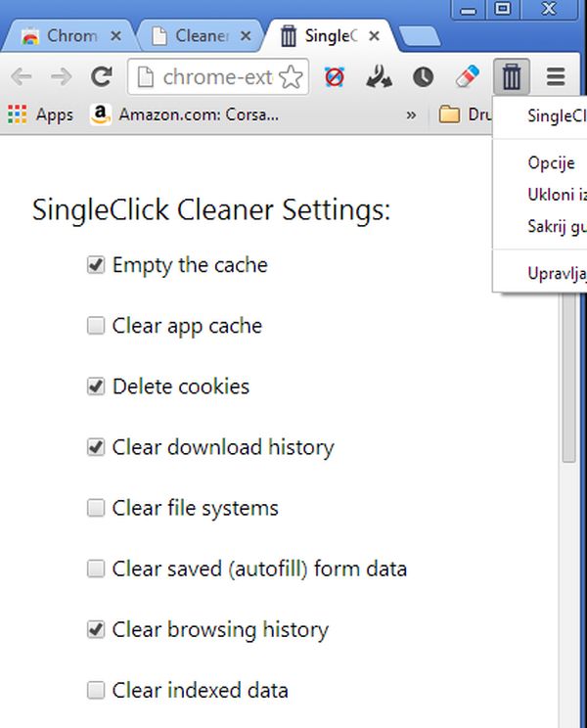Uncheck Clear browsing history
This screenshot has height=728, width=587.
tap(96, 629)
